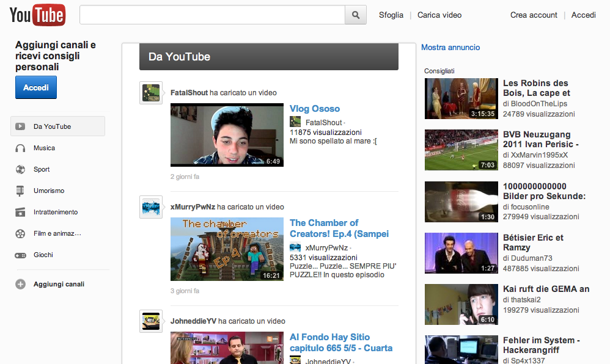Click FatalShout's feed avatar icon
This screenshot has width=610, height=364.
click(151, 93)
